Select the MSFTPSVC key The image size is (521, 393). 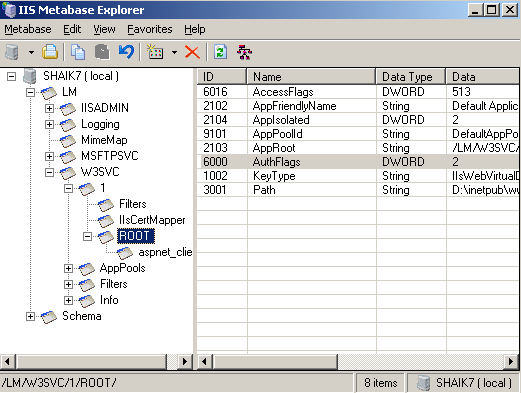coord(110,156)
